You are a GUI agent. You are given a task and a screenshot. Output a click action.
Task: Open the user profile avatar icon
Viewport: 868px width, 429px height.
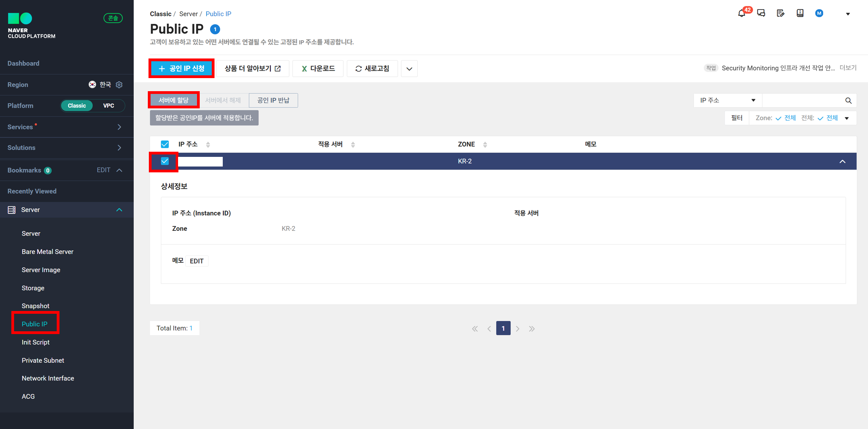819,13
